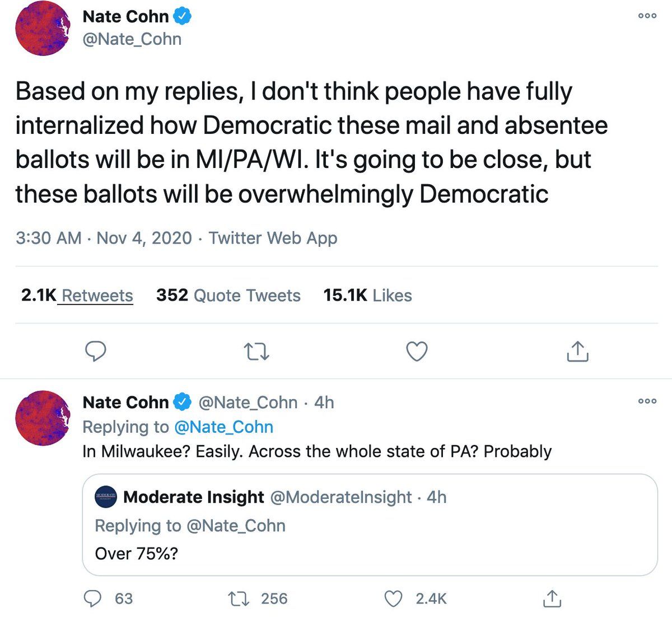The image size is (672, 617).
Task: Open the more options menu on main tweet
Action: pos(647,16)
